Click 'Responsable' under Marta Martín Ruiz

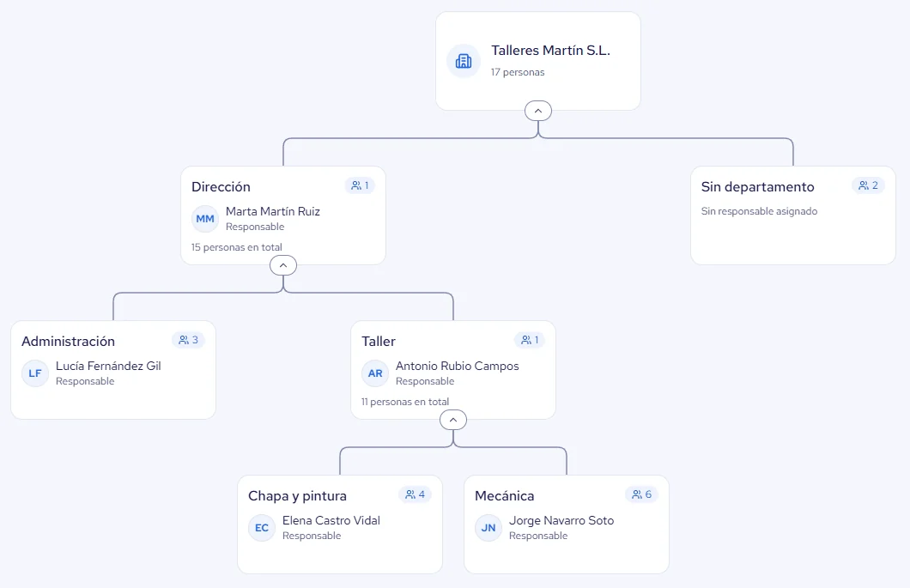tap(255, 227)
